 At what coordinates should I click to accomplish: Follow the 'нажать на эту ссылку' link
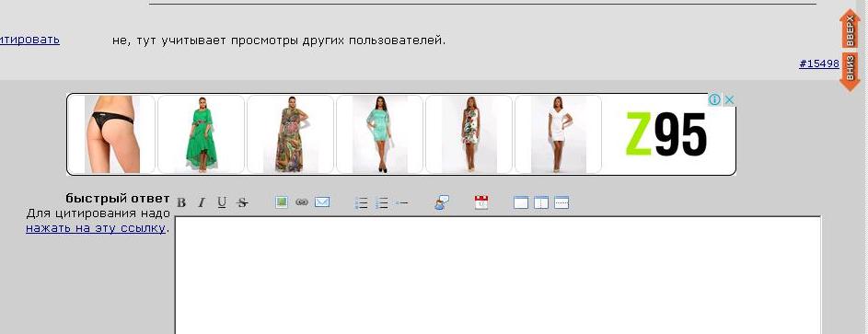click(x=96, y=228)
